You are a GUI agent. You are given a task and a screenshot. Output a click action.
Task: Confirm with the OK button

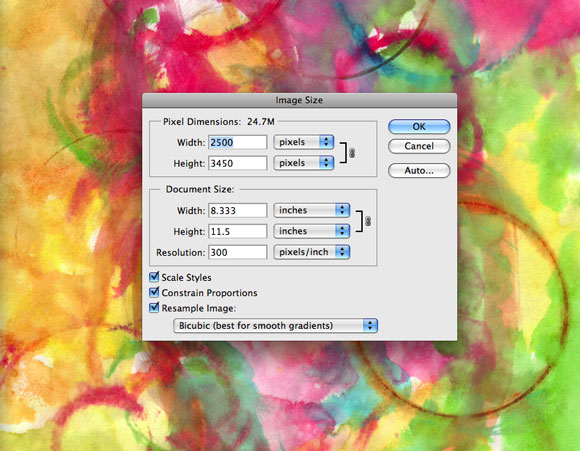(x=419, y=127)
